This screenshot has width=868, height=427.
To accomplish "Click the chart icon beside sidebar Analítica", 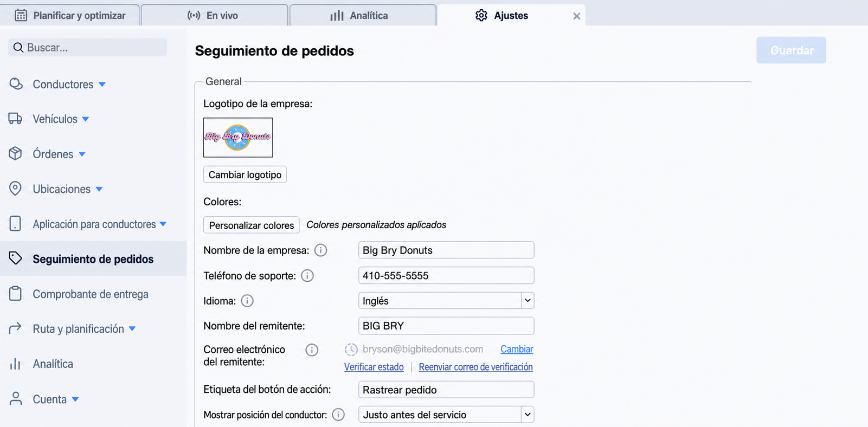I will pos(15,364).
